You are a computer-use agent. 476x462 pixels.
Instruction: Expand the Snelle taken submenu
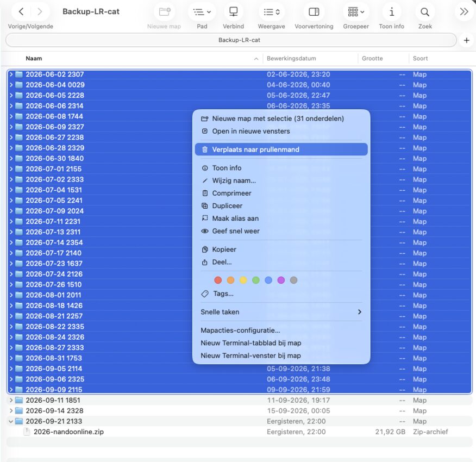(x=281, y=312)
